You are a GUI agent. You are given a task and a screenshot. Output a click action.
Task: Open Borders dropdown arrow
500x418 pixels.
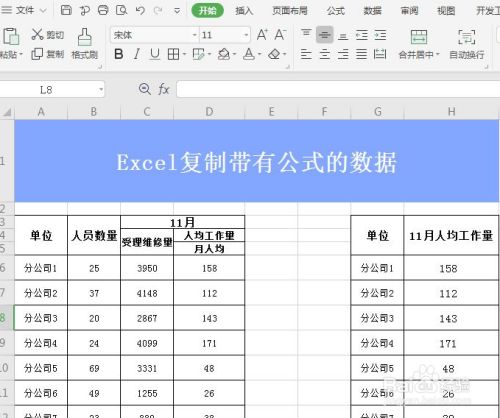184,54
